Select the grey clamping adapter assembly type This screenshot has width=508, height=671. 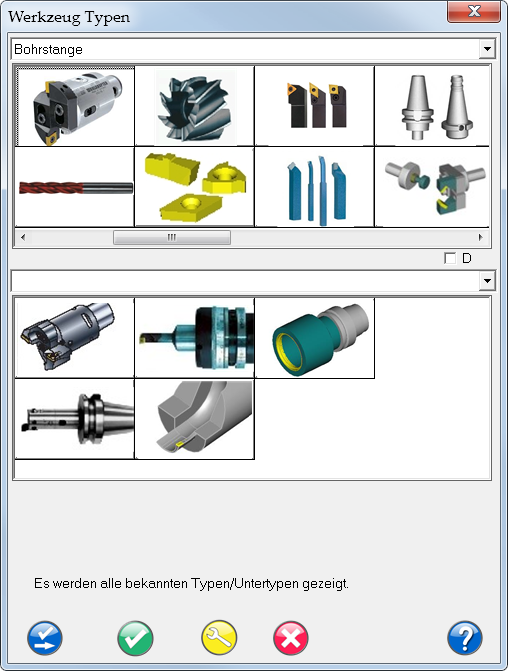[432, 187]
